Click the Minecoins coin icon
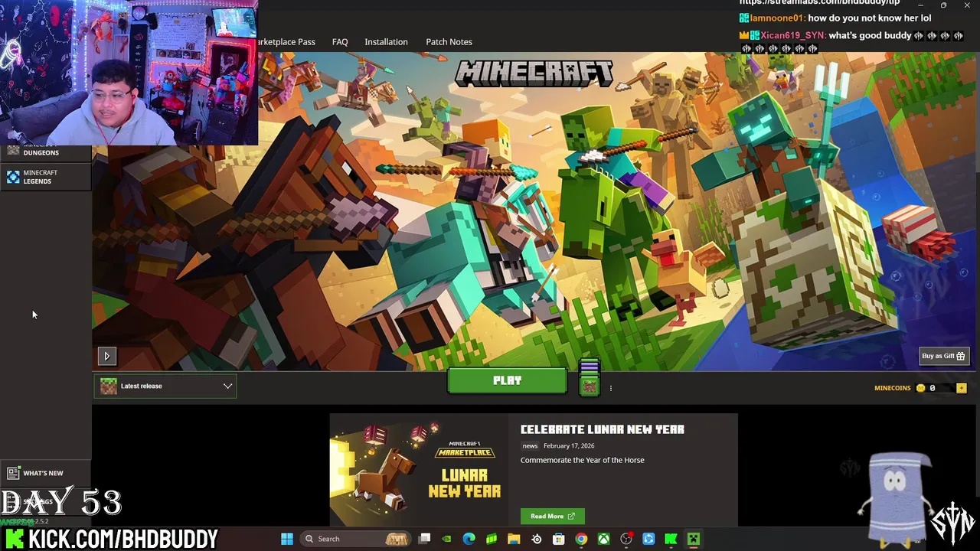Image resolution: width=980 pixels, height=551 pixels. point(920,388)
